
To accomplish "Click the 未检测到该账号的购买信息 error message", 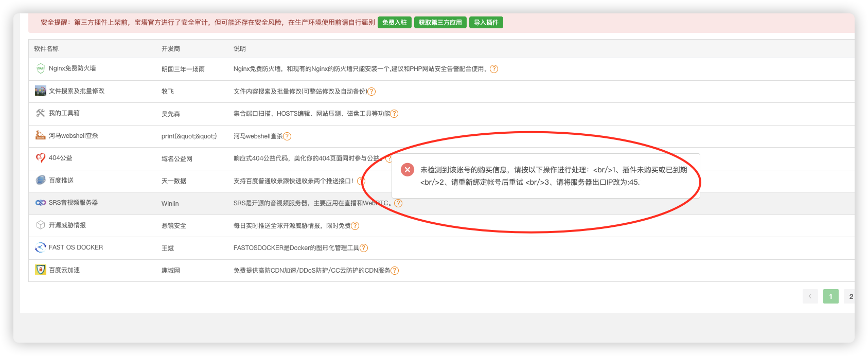I will coord(554,176).
